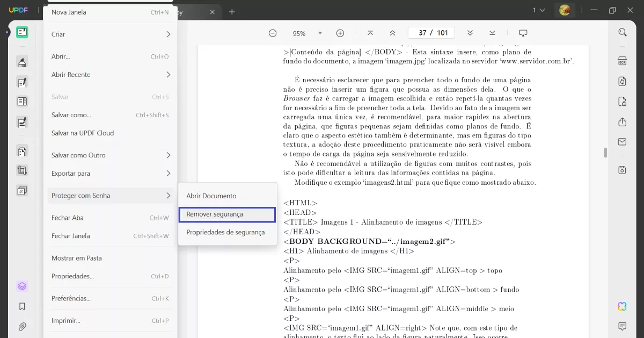644x338 pixels.
Task: Expand the Exportar para submenu
Action: (110, 173)
